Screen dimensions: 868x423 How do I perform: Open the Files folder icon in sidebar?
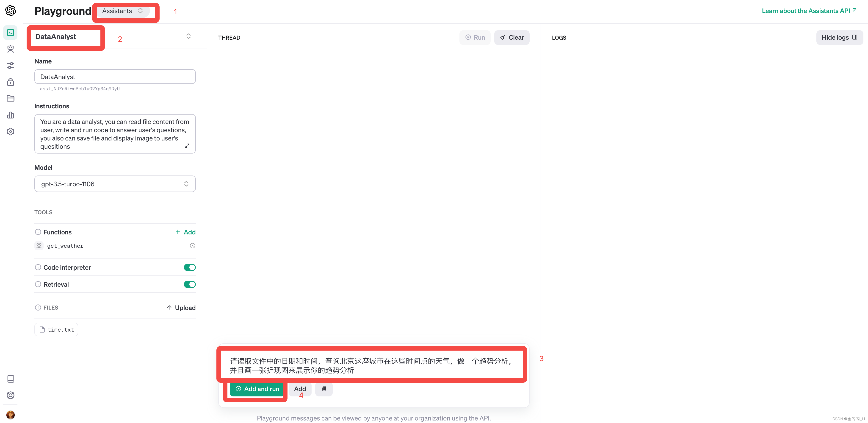tap(11, 98)
